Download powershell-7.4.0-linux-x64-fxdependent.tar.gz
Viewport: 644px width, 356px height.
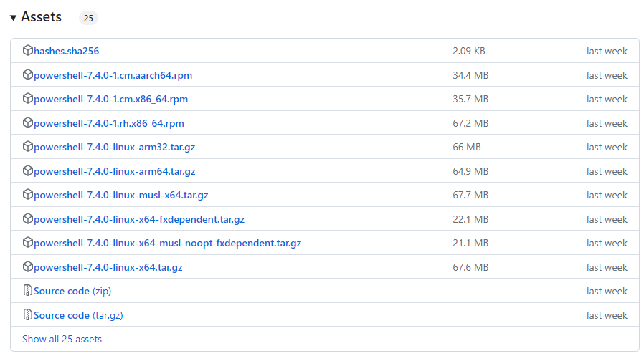139,219
